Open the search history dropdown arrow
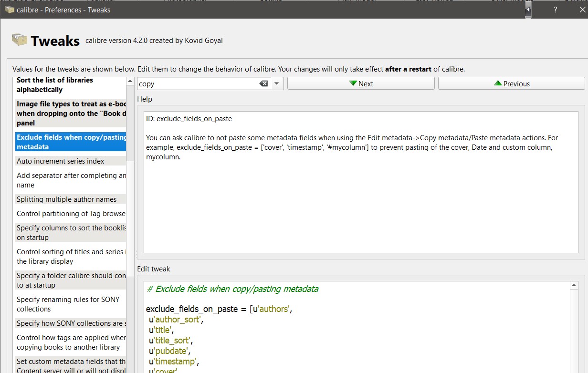Viewport: 588px width, 373px height. (x=276, y=84)
